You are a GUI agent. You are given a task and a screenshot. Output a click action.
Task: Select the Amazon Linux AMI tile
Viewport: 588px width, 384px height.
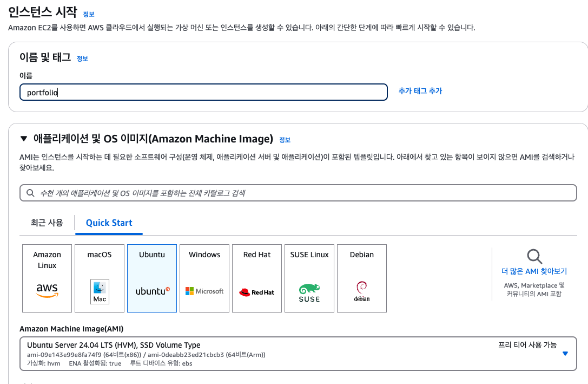click(47, 278)
